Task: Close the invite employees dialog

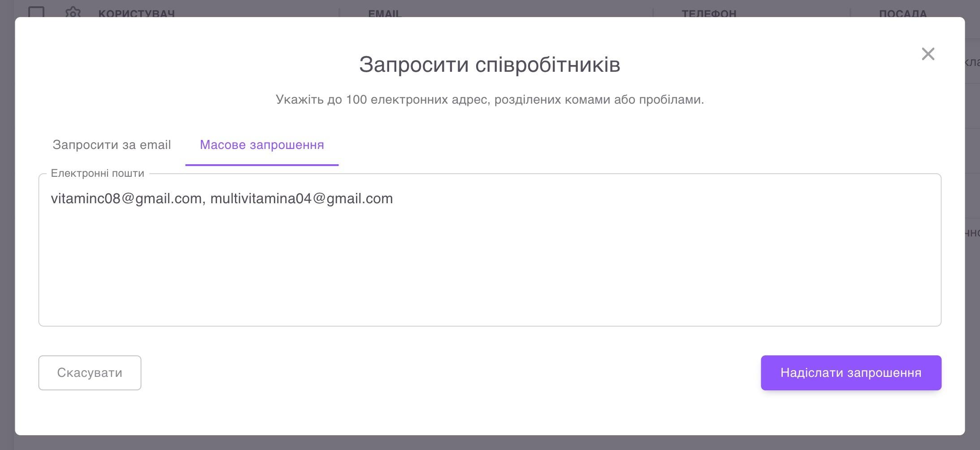Action: (x=928, y=54)
